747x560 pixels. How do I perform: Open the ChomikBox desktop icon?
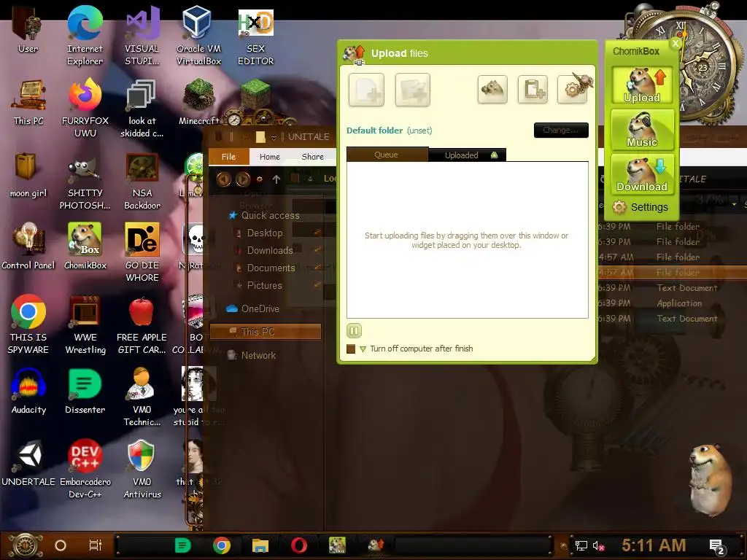pyautogui.click(x=85, y=246)
